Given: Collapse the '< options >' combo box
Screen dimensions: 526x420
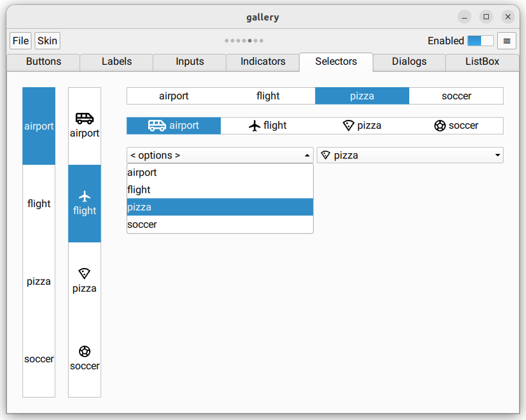Looking at the screenshot, I should 220,155.
